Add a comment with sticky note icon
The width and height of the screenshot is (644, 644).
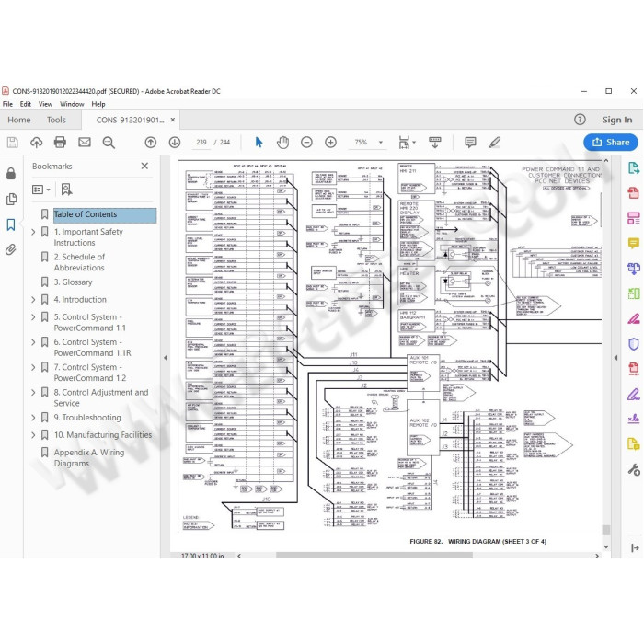pos(470,142)
